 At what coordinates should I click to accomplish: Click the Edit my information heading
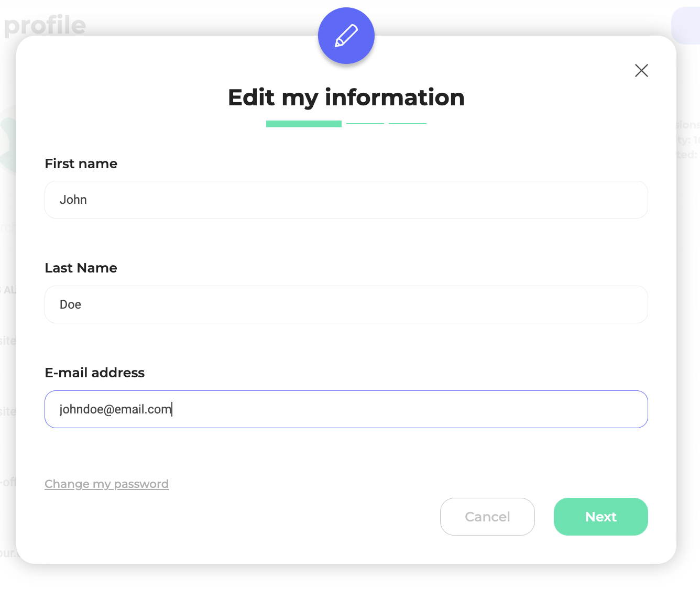point(346,97)
